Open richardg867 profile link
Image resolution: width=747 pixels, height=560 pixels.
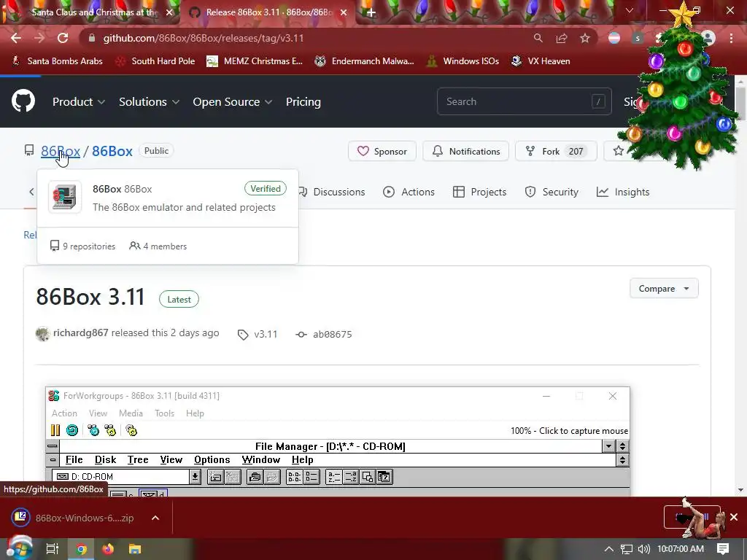click(x=80, y=332)
